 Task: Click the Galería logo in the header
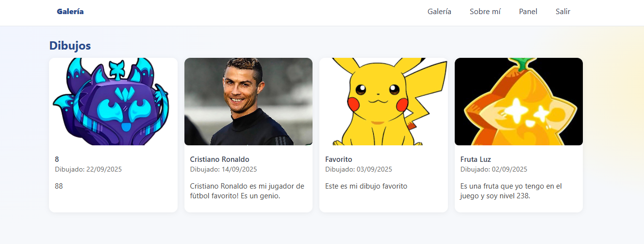[x=70, y=12]
